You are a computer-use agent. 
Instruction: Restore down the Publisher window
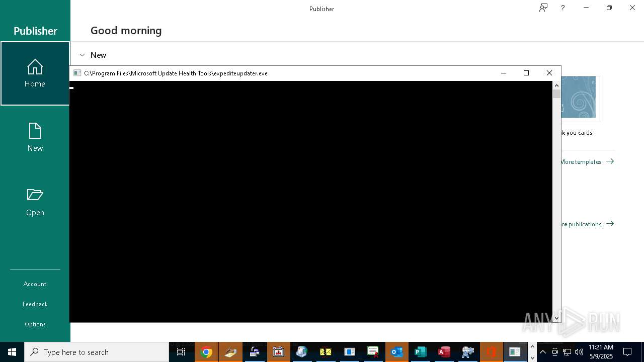(x=609, y=8)
